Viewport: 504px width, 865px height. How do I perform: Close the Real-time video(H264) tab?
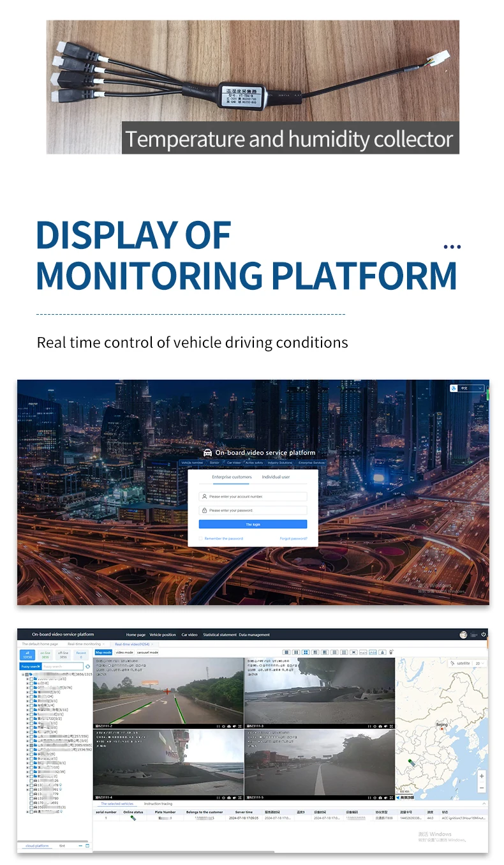click(153, 644)
